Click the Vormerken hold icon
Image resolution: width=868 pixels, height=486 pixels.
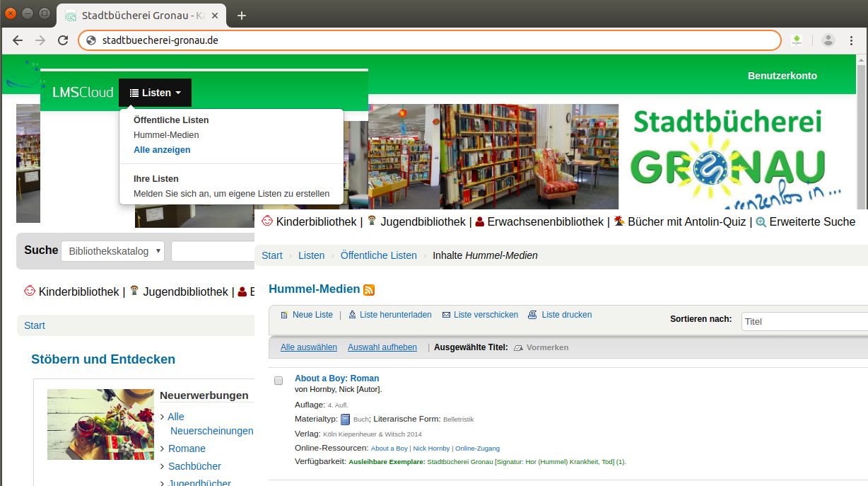tap(518, 348)
